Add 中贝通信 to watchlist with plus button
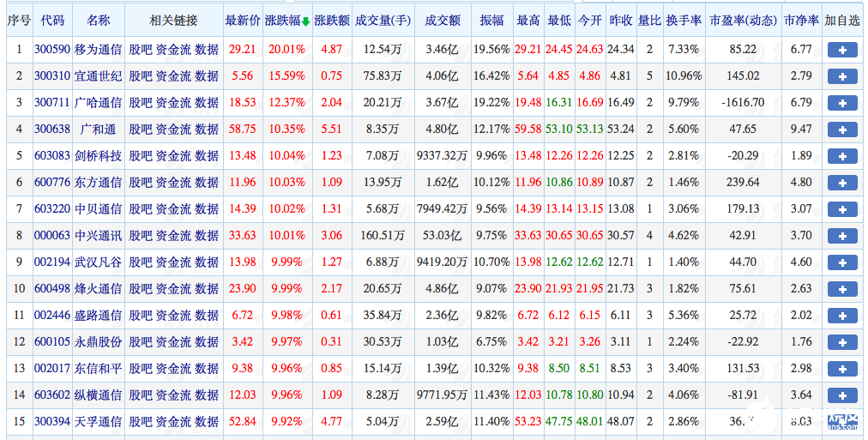 tap(842, 209)
